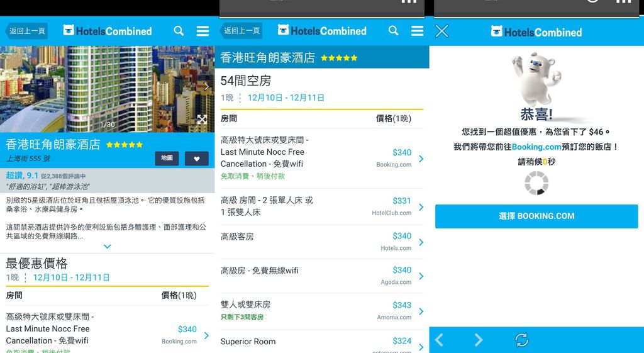
Task: Open the hotel skyline photo
Action: (x=107, y=89)
